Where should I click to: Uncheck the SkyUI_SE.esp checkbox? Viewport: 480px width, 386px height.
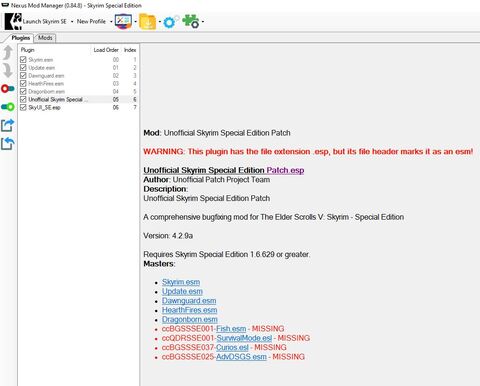[x=23, y=107]
